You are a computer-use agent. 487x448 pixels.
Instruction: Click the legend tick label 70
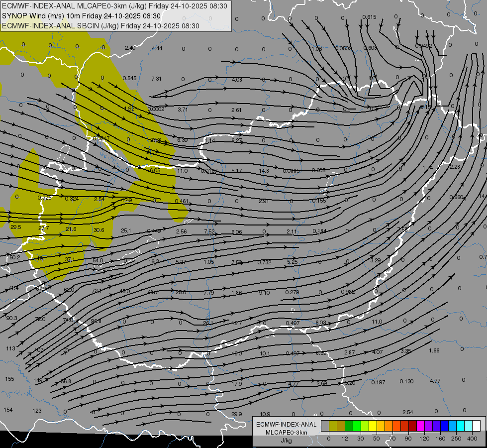coord(392,439)
